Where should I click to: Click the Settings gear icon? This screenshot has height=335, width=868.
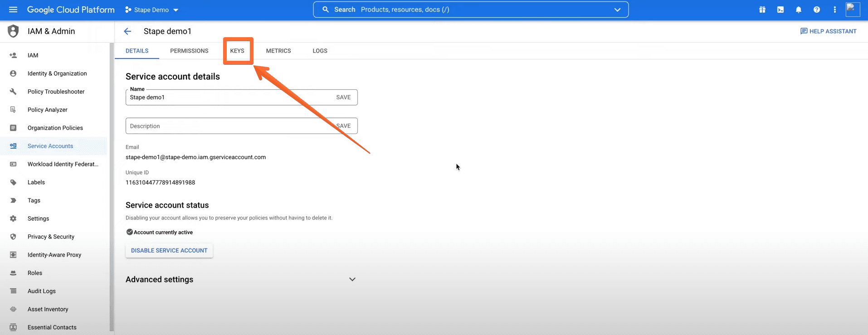[x=13, y=218]
